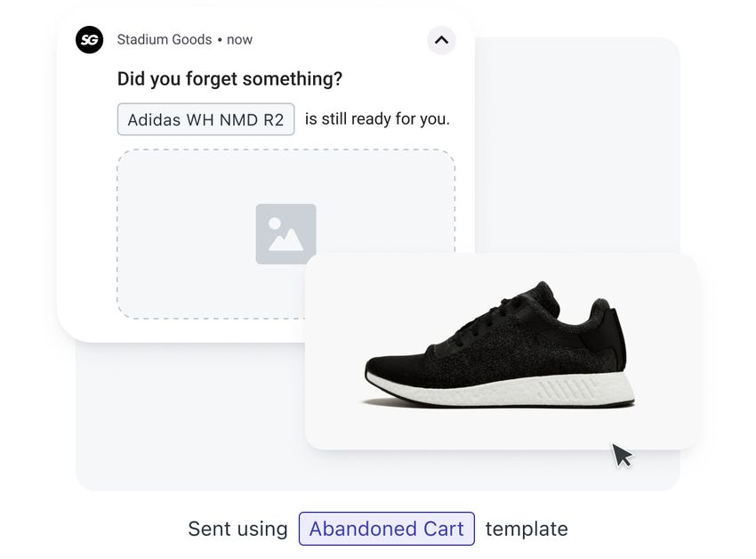Click the bullet separator before 'now'

[220, 40]
